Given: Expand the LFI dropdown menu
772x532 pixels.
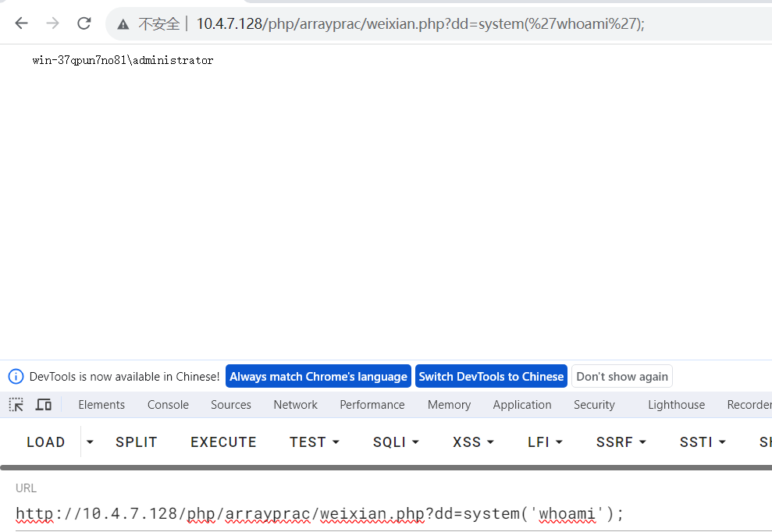Looking at the screenshot, I should tap(545, 442).
